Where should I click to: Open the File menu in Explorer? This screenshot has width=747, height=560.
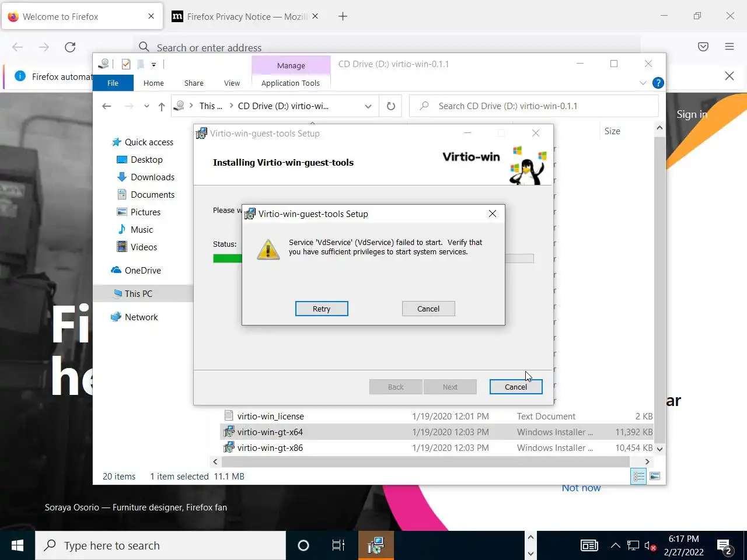coord(113,83)
